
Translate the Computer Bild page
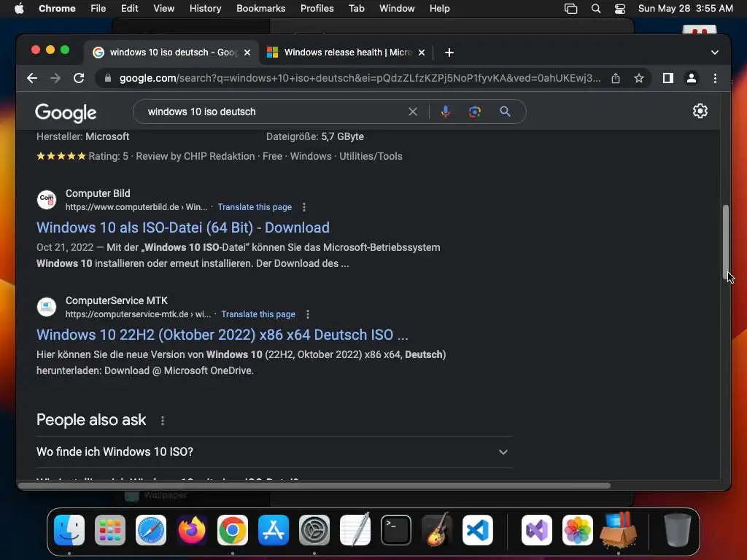(x=255, y=207)
